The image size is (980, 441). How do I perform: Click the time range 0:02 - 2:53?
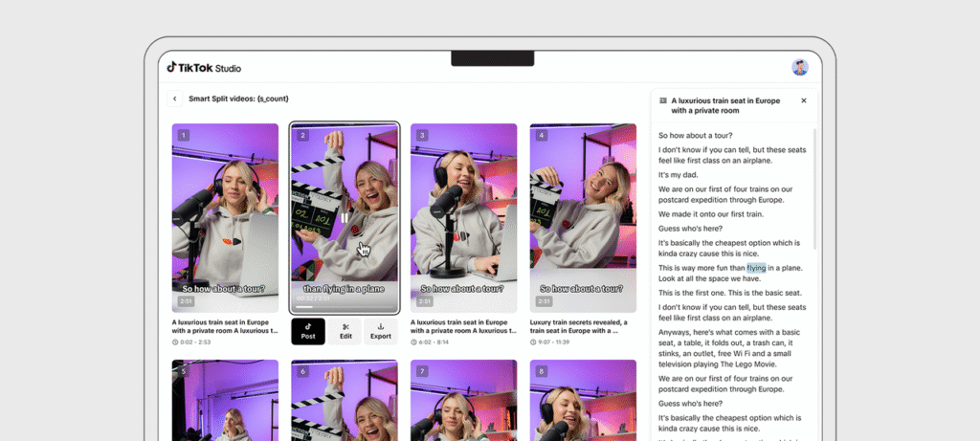coord(191,342)
